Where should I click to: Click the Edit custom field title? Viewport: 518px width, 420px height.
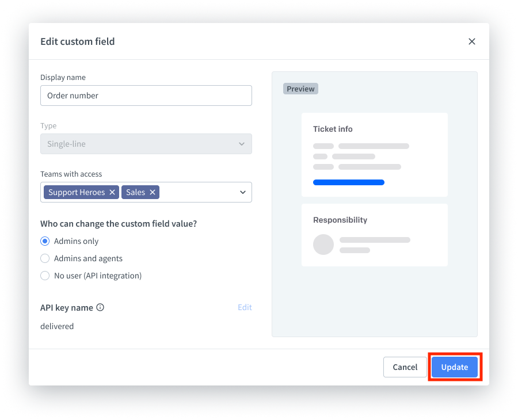tap(77, 41)
